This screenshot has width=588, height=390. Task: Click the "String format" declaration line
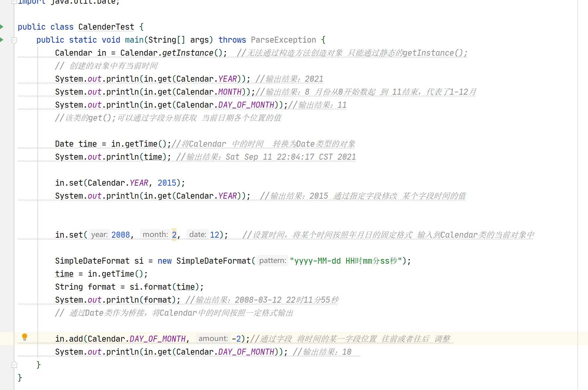click(x=129, y=287)
